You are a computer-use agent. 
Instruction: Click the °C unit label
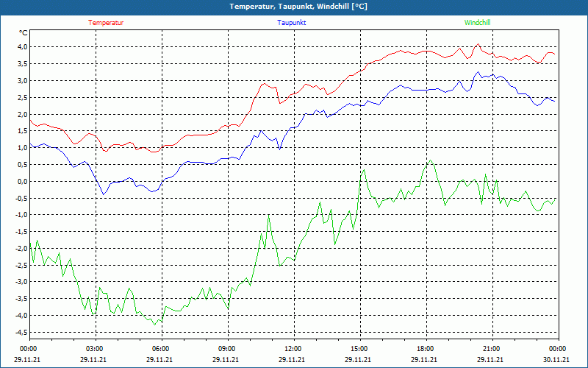24,33
